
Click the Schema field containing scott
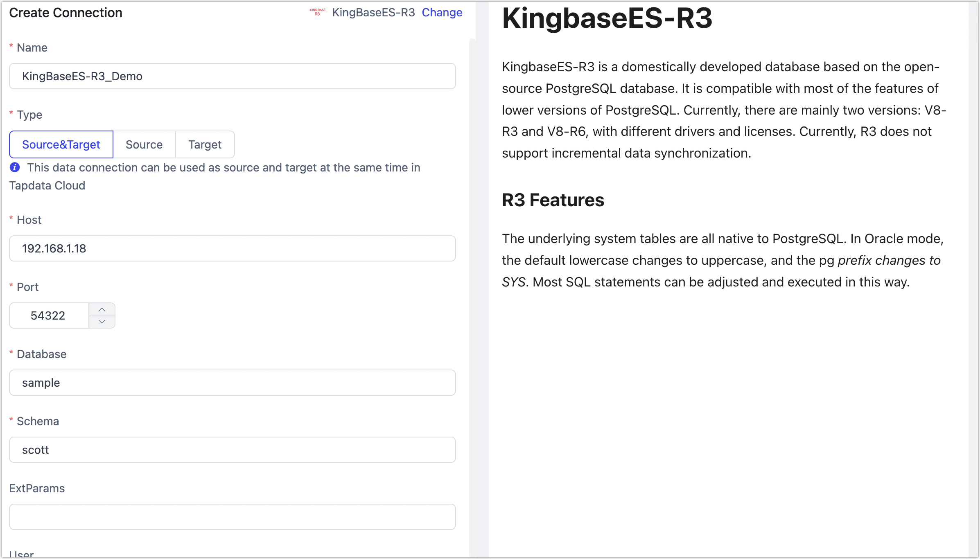click(x=232, y=450)
